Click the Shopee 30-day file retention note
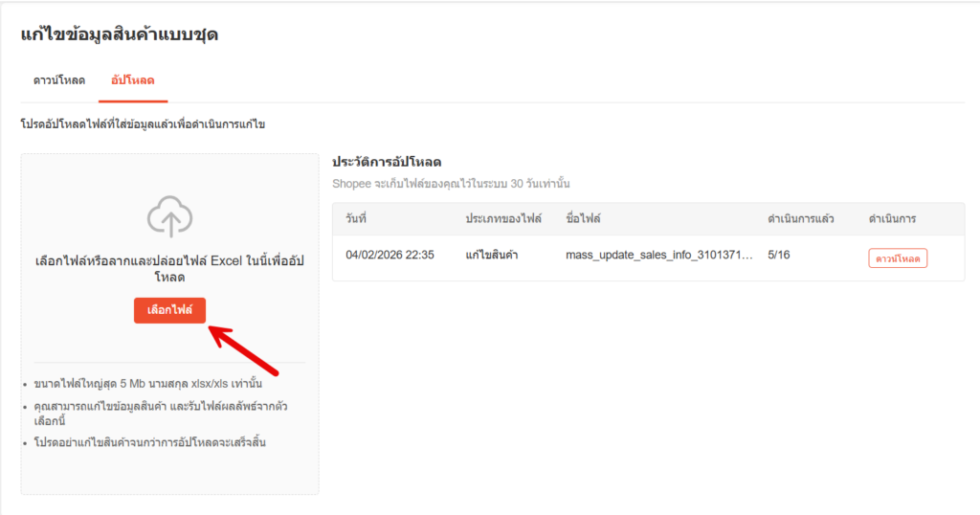 tap(451, 183)
